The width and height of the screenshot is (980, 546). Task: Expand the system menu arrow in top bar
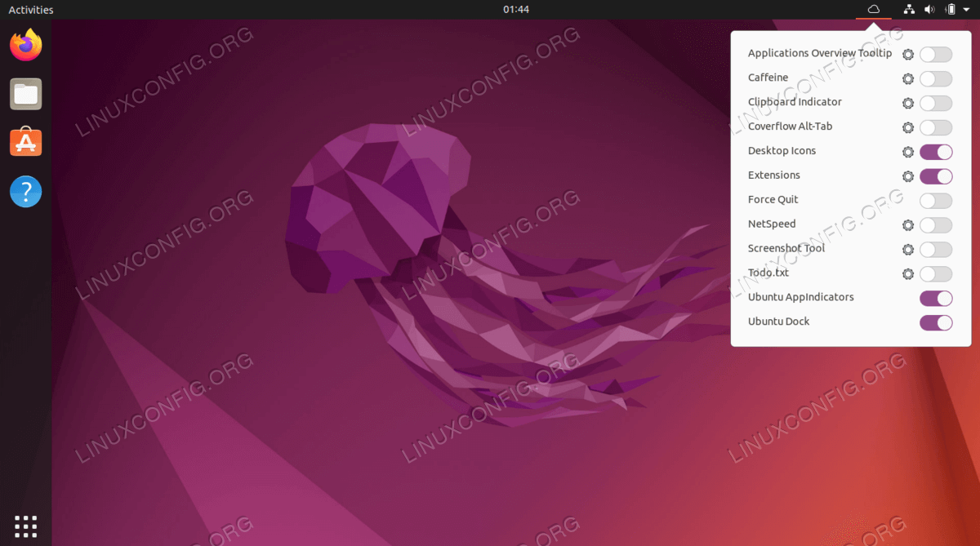[x=966, y=10]
